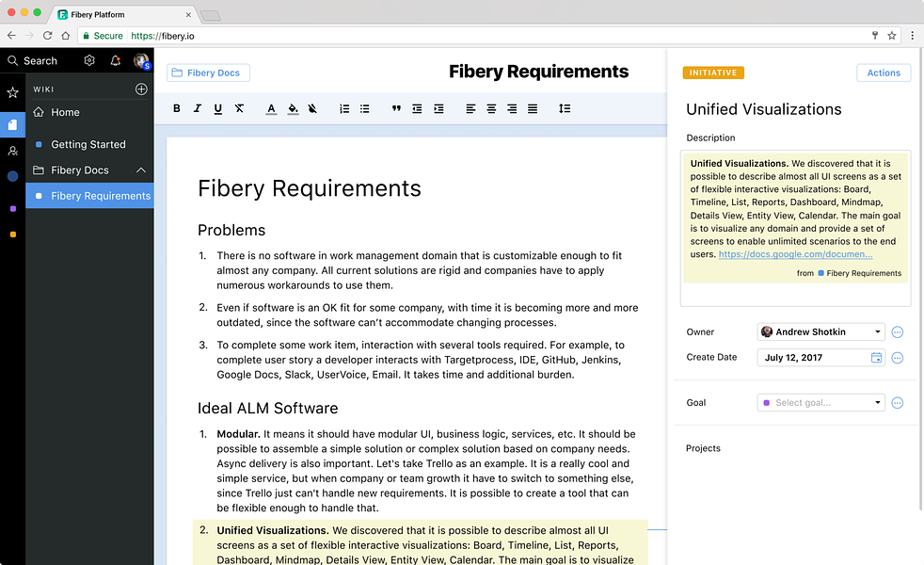924x565 pixels.
Task: Click the Description text area
Action: (795, 228)
